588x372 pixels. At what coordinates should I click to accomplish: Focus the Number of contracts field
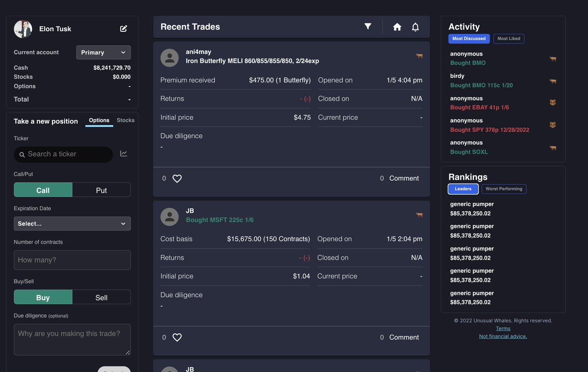[x=72, y=260]
